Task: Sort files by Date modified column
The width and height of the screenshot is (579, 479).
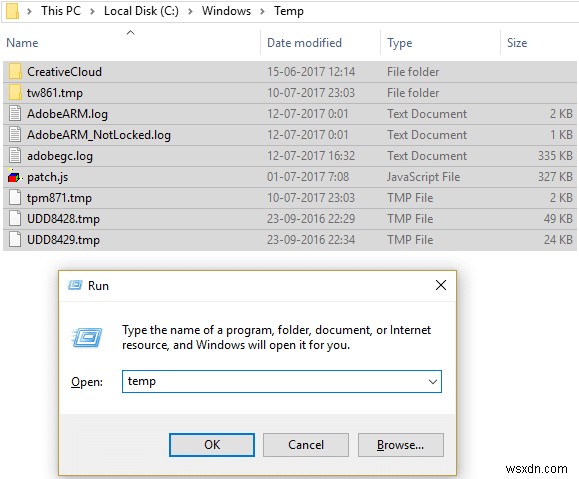Action: pos(304,43)
